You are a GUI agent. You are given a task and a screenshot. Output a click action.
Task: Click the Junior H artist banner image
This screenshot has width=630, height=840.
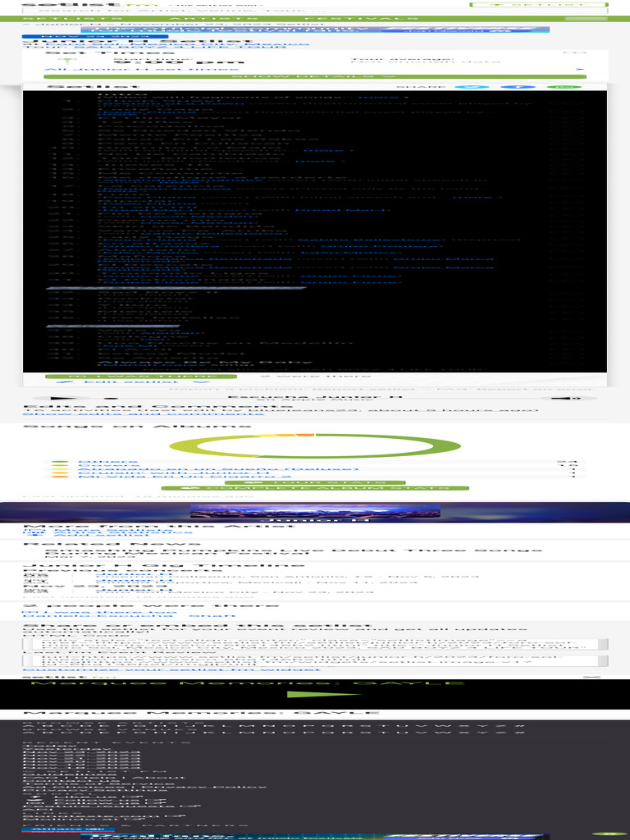click(315, 511)
